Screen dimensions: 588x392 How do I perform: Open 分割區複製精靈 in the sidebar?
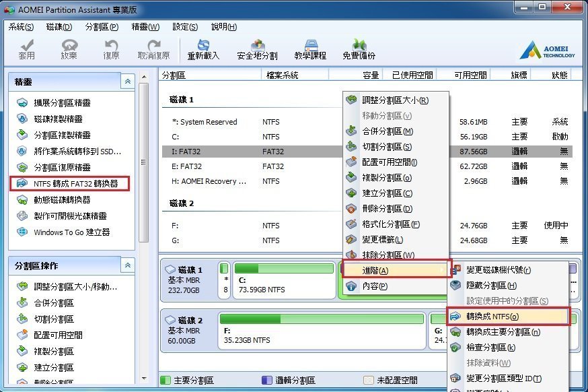pyautogui.click(x=54, y=135)
